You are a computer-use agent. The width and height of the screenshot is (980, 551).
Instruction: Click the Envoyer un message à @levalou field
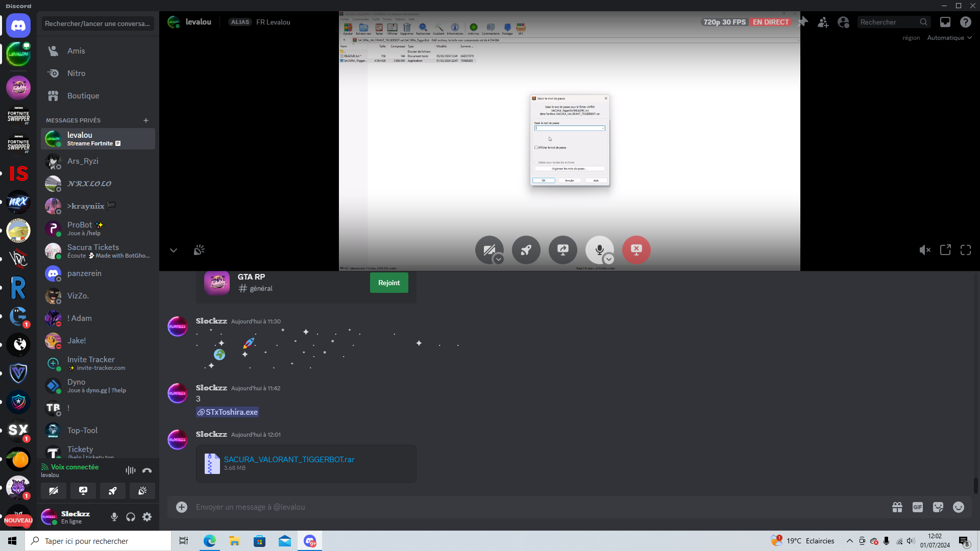coord(541,507)
